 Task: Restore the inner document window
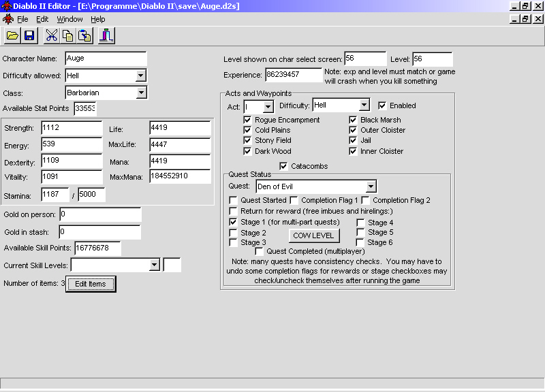pyautogui.click(x=525, y=19)
